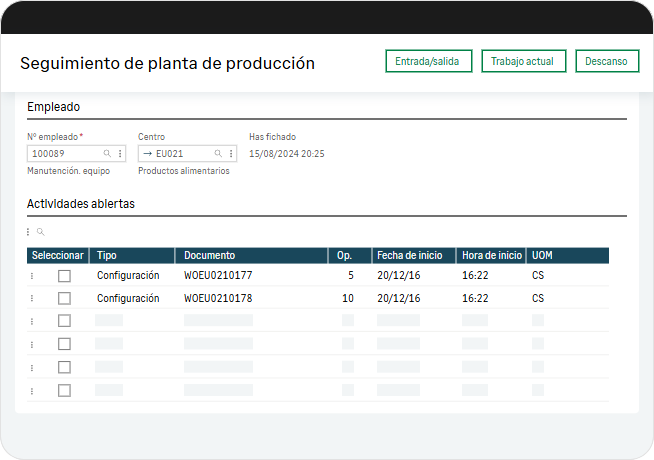The width and height of the screenshot is (654, 460).
Task: Tick the third row's empty checkbox
Action: (64, 321)
